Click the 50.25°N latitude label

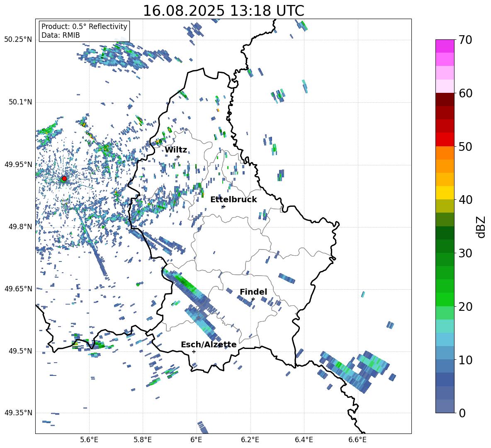[18, 40]
